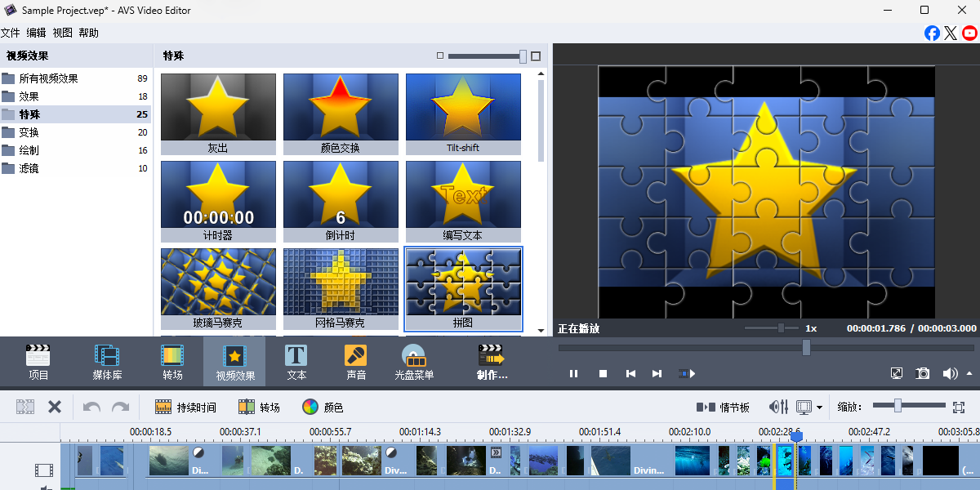Viewport: 980px width, 490px height.
Task: Select the 网格马赛克 effect thumbnail
Action: click(x=341, y=289)
